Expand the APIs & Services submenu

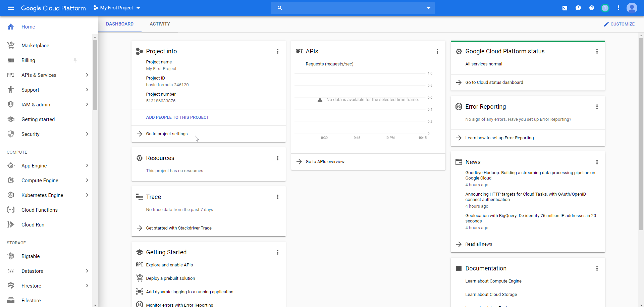click(87, 75)
